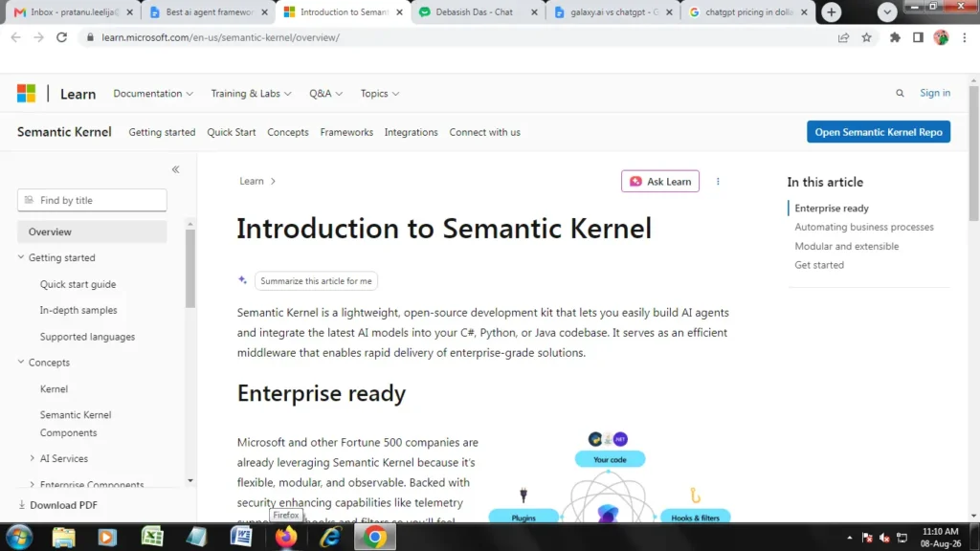980x551 pixels.
Task: Click the Find by title filter field
Action: tap(92, 200)
